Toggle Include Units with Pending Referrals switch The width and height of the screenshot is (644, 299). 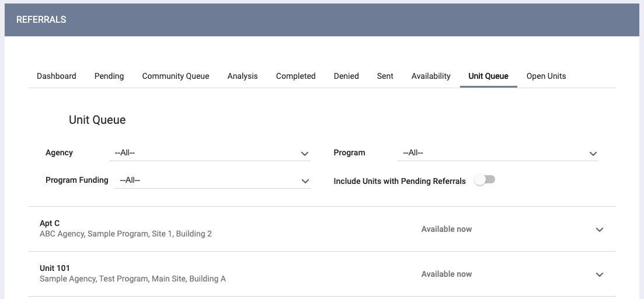pyautogui.click(x=484, y=180)
